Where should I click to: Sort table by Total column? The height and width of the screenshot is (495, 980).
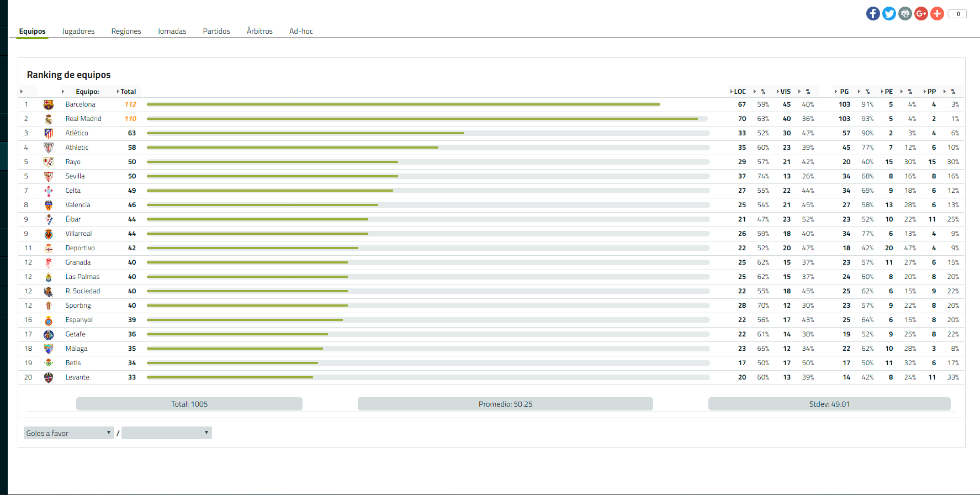coord(128,92)
